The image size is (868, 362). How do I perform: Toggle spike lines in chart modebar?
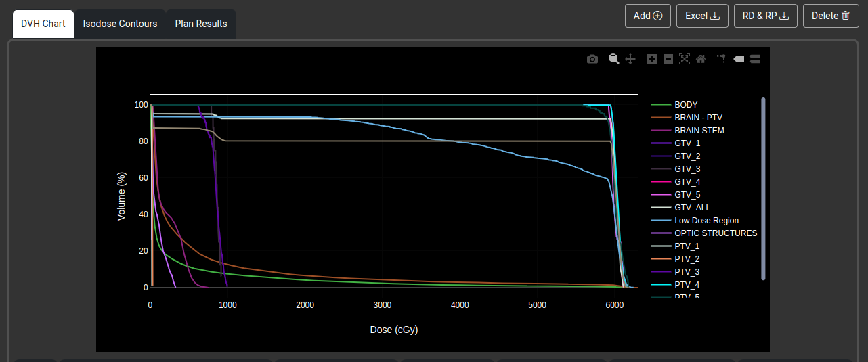click(722, 60)
